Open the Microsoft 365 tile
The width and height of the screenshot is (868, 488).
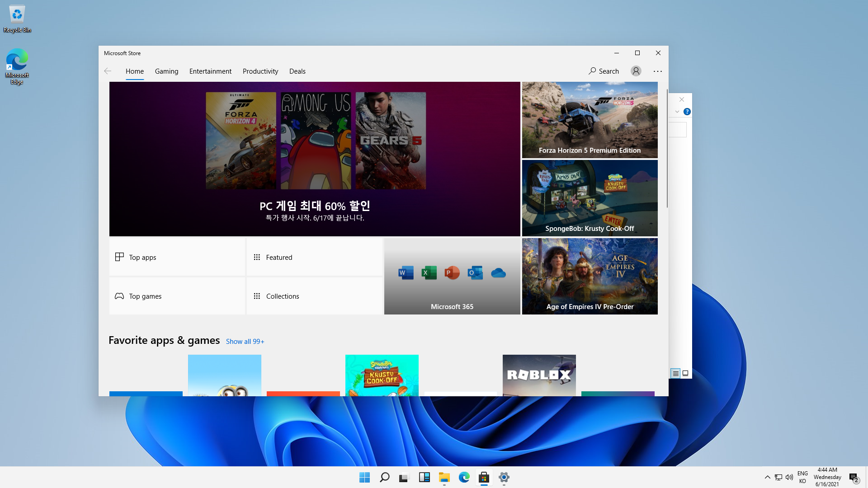(x=452, y=276)
